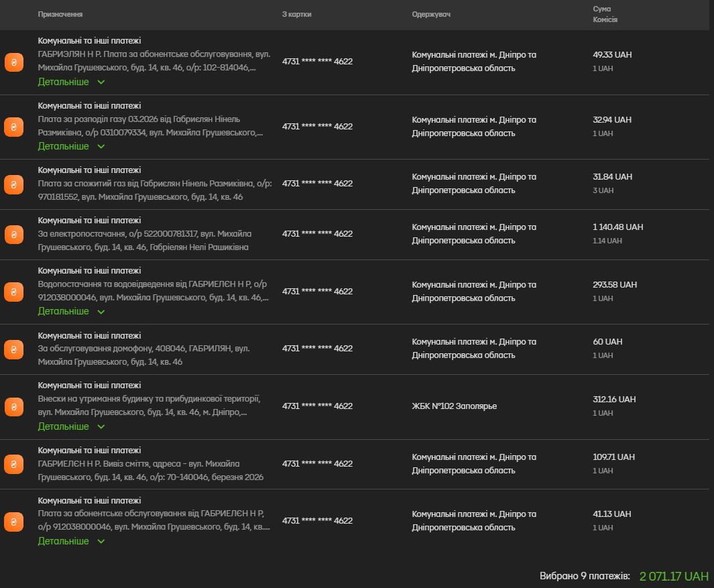This screenshot has height=588, width=714.
Task: Click the icon for intercom service payment
Action: click(14, 349)
